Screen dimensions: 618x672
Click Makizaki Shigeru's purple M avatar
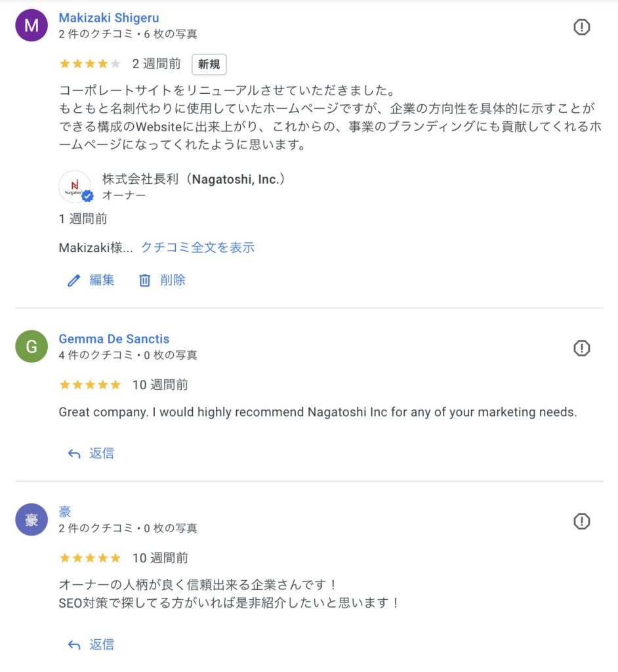pos(31,26)
